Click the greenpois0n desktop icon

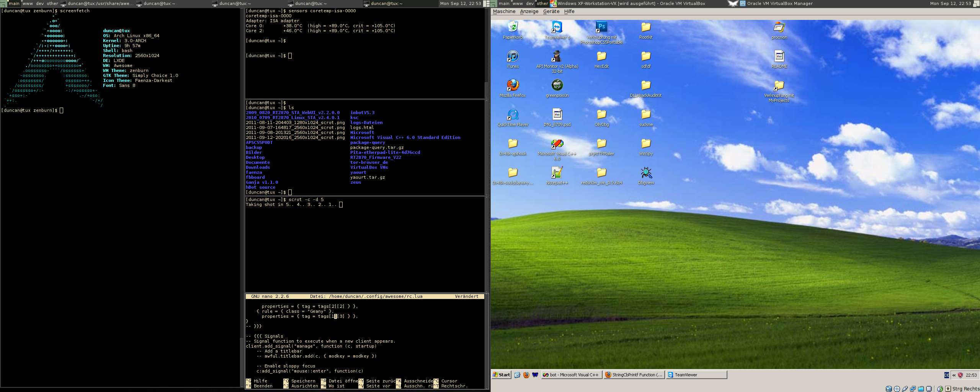click(x=557, y=85)
